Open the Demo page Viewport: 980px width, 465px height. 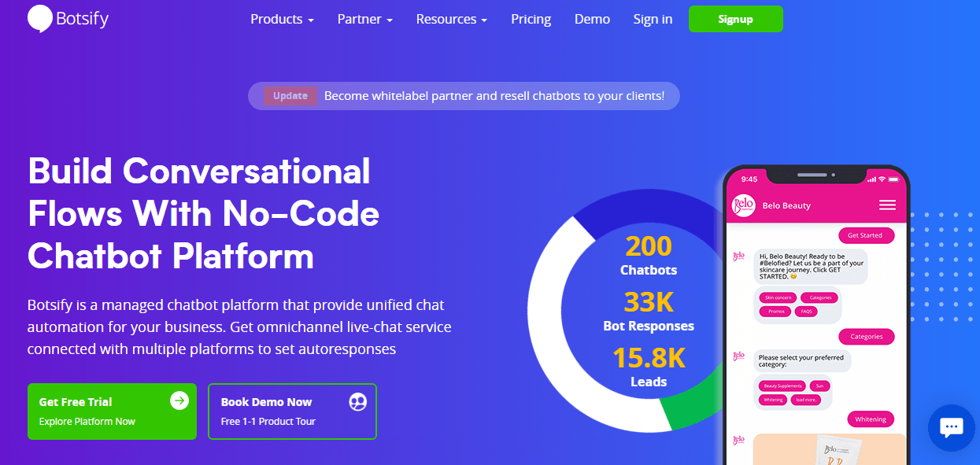[592, 19]
